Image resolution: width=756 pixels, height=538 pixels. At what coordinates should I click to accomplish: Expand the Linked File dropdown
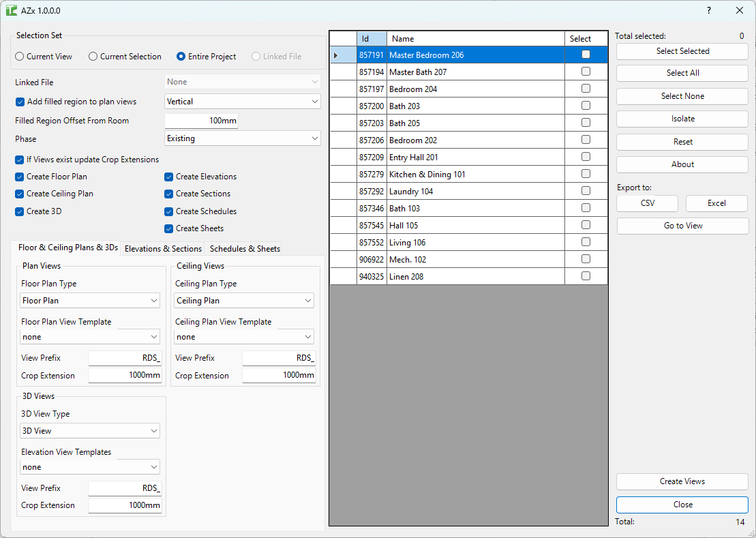[242, 81]
